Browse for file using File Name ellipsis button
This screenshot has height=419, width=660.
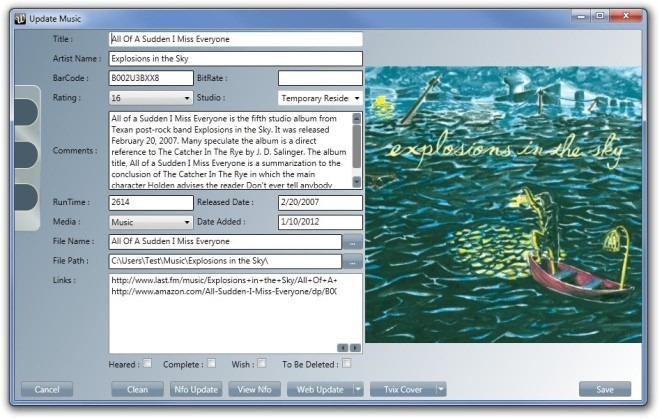352,243
